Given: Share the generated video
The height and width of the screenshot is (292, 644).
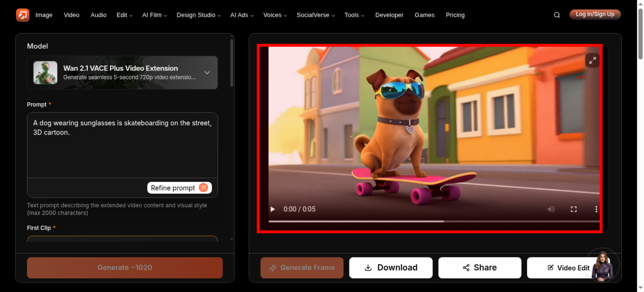Looking at the screenshot, I should (x=479, y=268).
